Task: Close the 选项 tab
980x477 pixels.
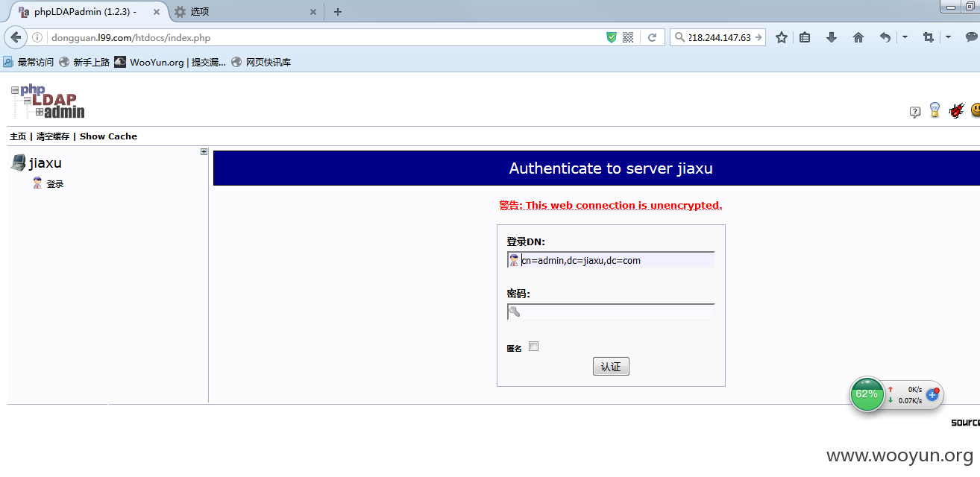Action: pyautogui.click(x=313, y=12)
